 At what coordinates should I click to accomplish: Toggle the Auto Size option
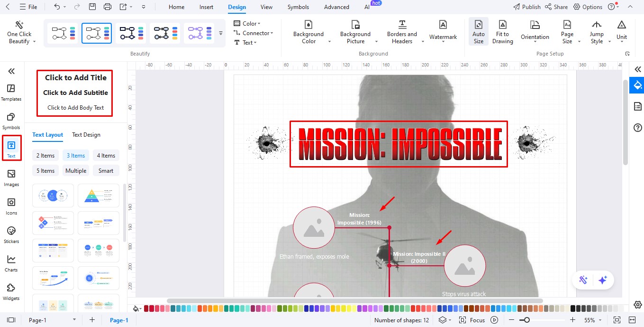pyautogui.click(x=479, y=32)
